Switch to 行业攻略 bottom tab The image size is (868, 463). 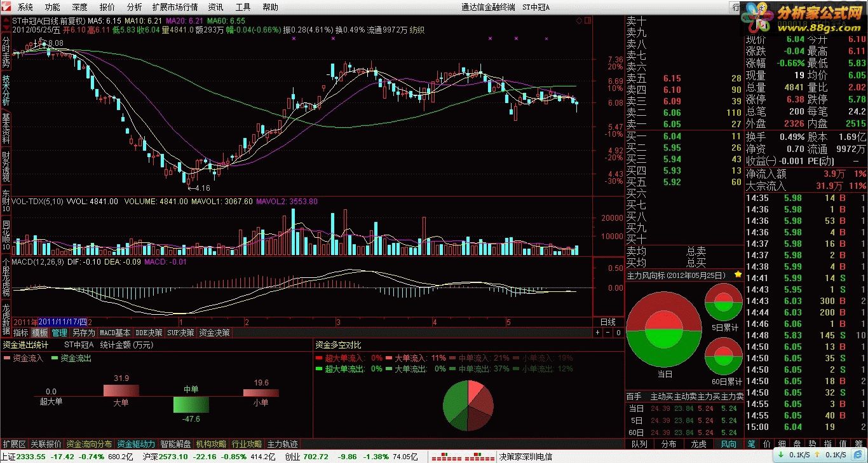coord(247,444)
